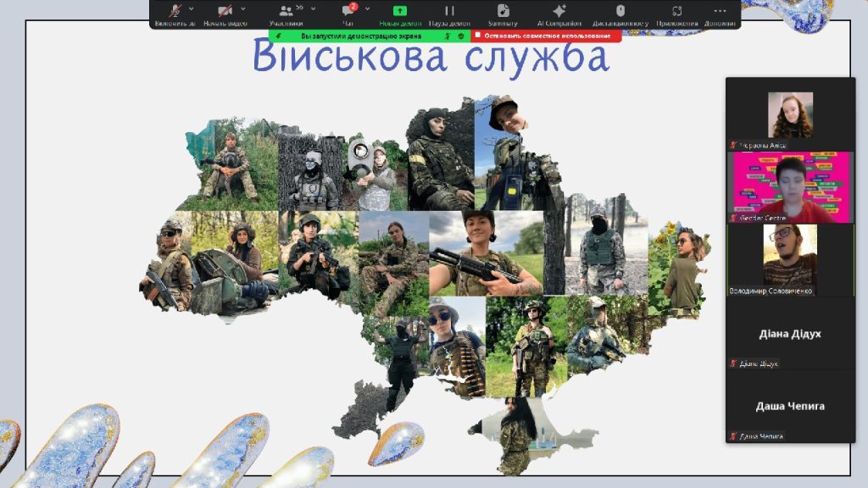Open remote control mouse icon
Image resolution: width=868 pixels, height=488 pixels.
pos(620,10)
